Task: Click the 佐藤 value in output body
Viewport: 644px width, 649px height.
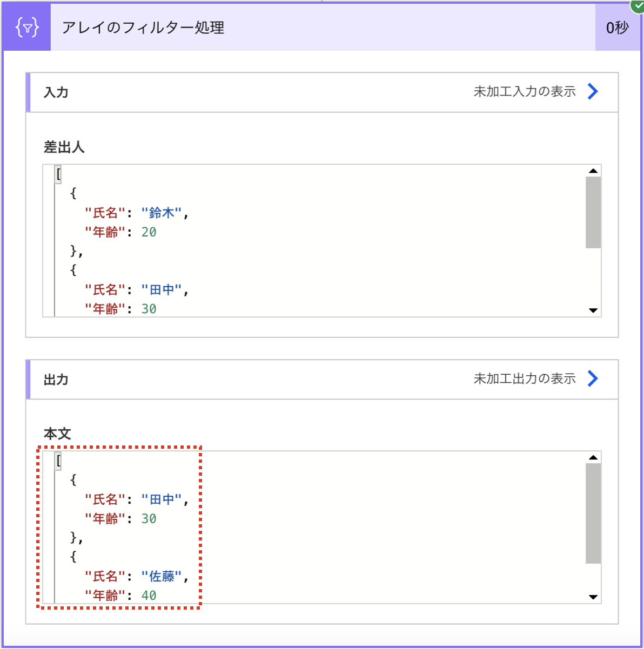Action: pyautogui.click(x=162, y=577)
